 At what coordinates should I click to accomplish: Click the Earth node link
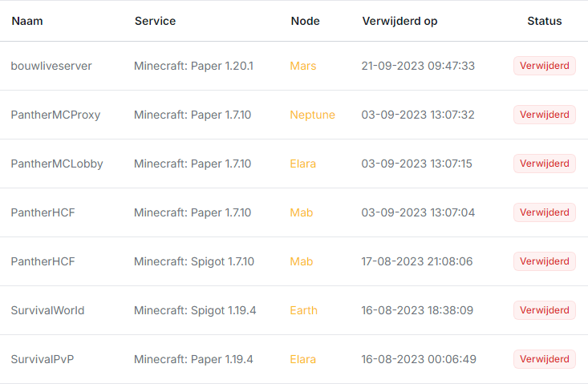click(x=303, y=310)
